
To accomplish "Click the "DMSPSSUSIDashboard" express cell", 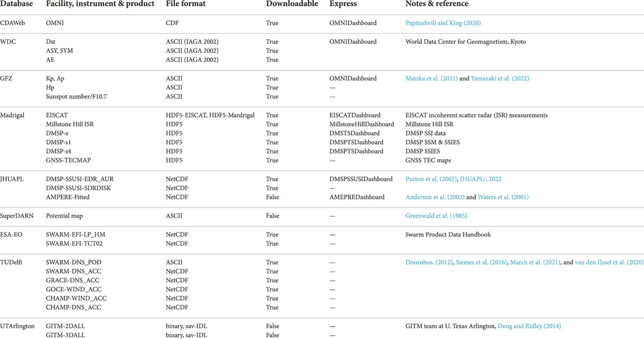I will click(361, 179).
